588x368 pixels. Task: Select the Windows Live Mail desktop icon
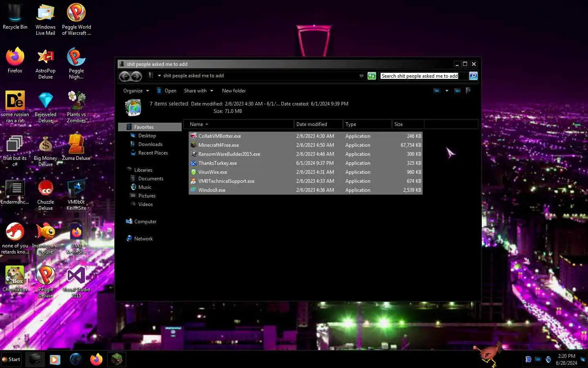(45, 20)
